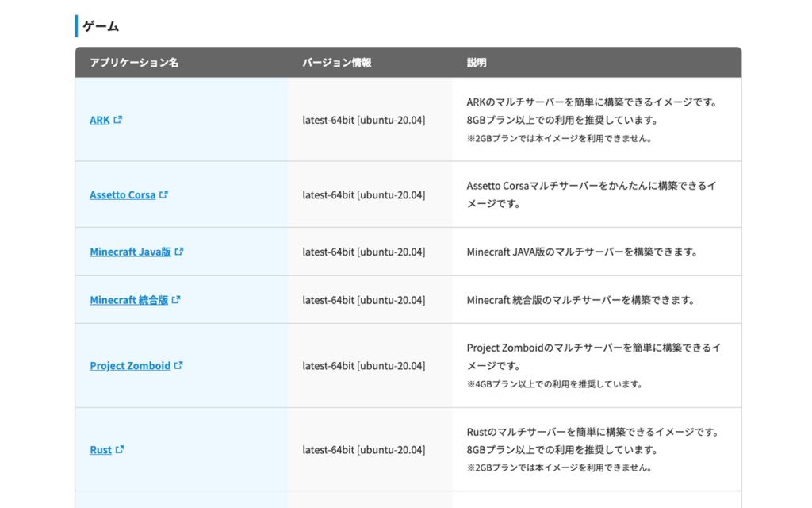Click Rust note ※2GBプランでは本イメージを利用できません
This screenshot has height=508, width=812.
click(559, 468)
